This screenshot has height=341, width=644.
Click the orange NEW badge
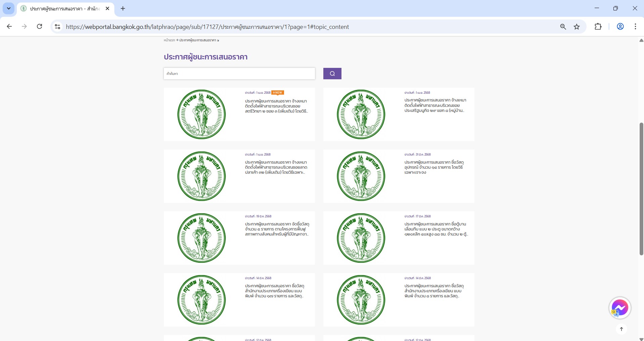click(x=278, y=93)
